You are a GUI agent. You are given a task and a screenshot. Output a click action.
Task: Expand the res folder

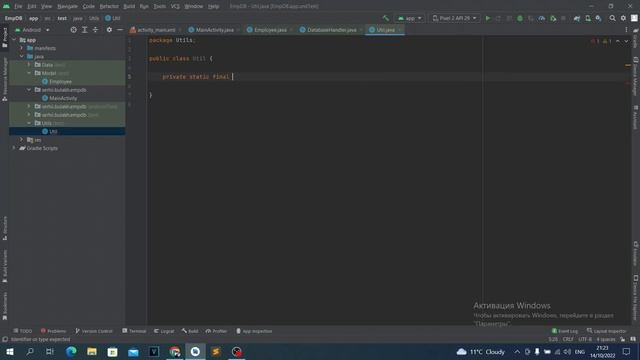22,140
